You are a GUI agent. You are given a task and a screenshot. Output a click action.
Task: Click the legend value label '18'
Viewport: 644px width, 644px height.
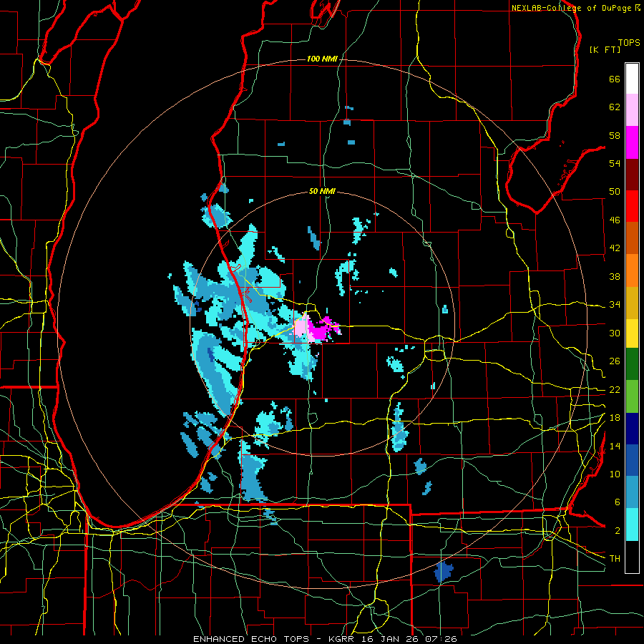click(x=615, y=418)
